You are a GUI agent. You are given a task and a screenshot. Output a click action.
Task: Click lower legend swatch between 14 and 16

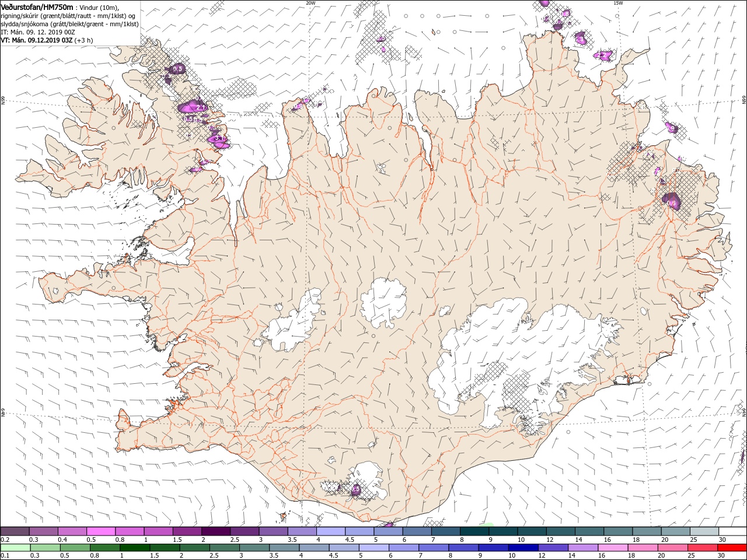(582, 548)
